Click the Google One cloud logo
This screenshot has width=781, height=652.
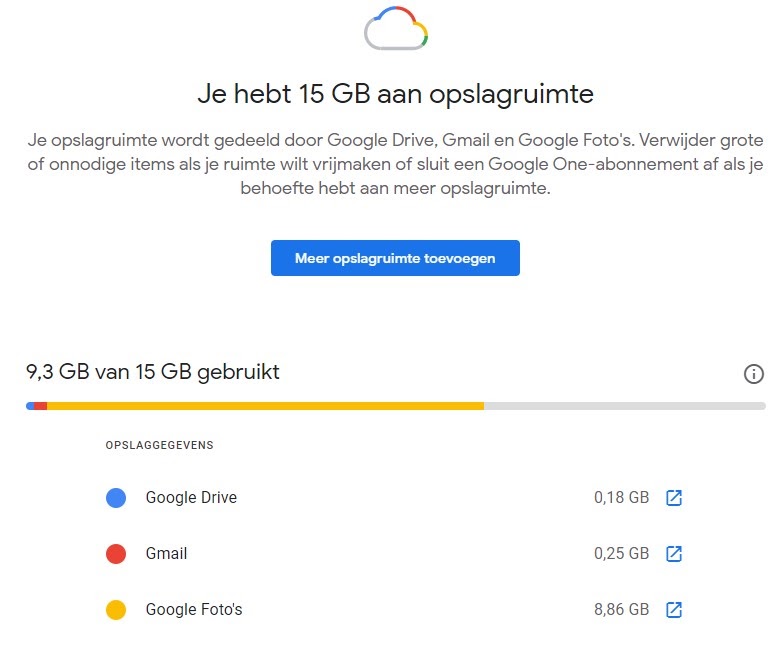pyautogui.click(x=396, y=29)
